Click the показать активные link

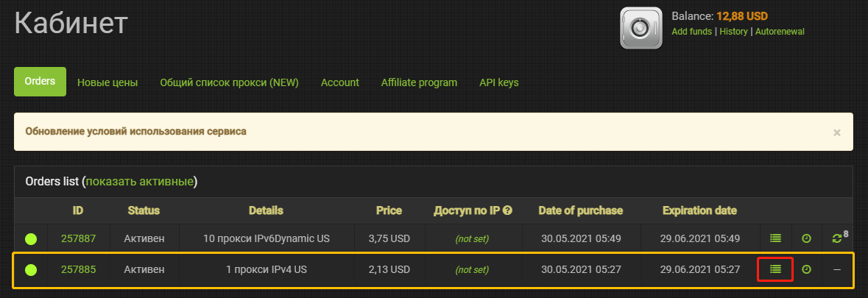pos(139,181)
